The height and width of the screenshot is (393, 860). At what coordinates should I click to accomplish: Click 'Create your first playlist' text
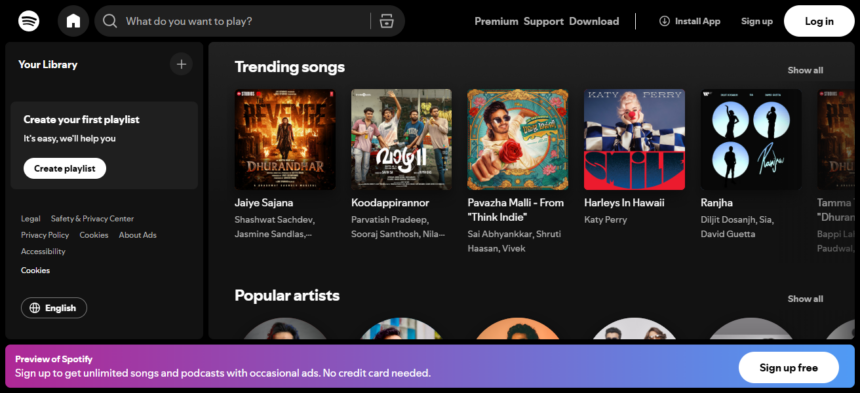(81, 119)
